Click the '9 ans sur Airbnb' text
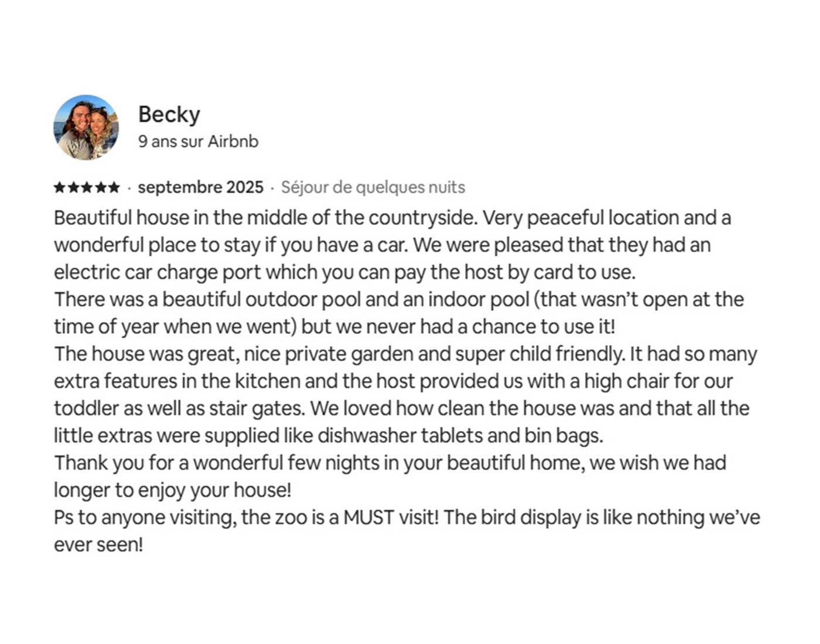This screenshot has height=644, width=820. pos(198,142)
